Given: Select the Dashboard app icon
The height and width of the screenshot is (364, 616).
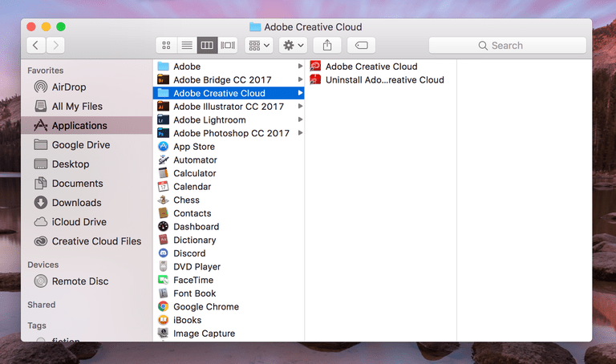Looking at the screenshot, I should pos(163,226).
